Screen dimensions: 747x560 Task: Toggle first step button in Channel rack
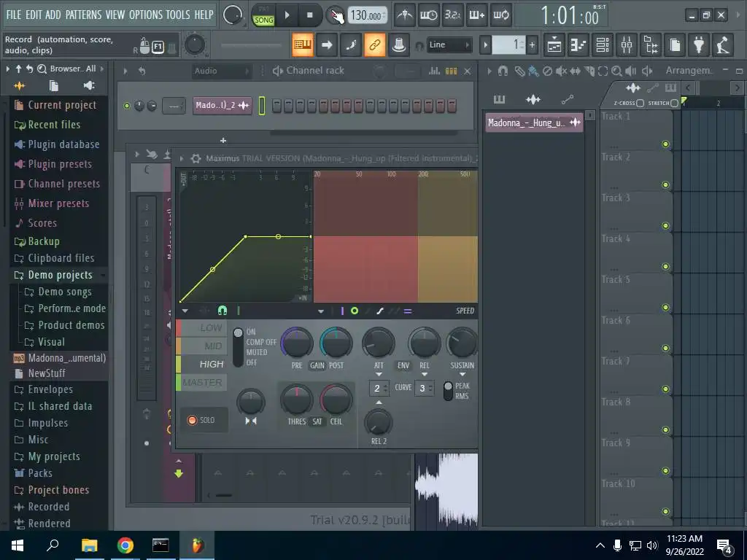point(276,106)
